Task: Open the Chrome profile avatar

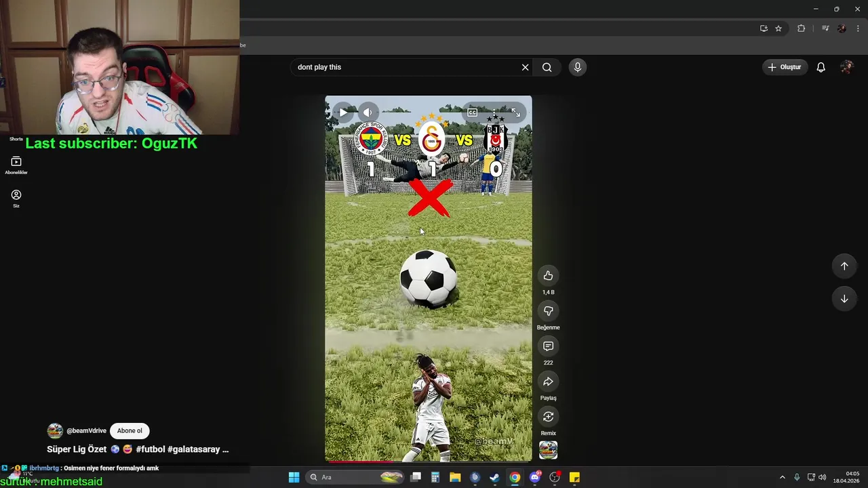Action: pyautogui.click(x=842, y=28)
